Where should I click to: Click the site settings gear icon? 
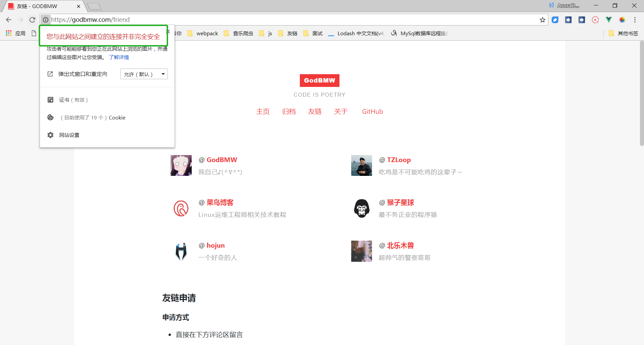point(50,135)
